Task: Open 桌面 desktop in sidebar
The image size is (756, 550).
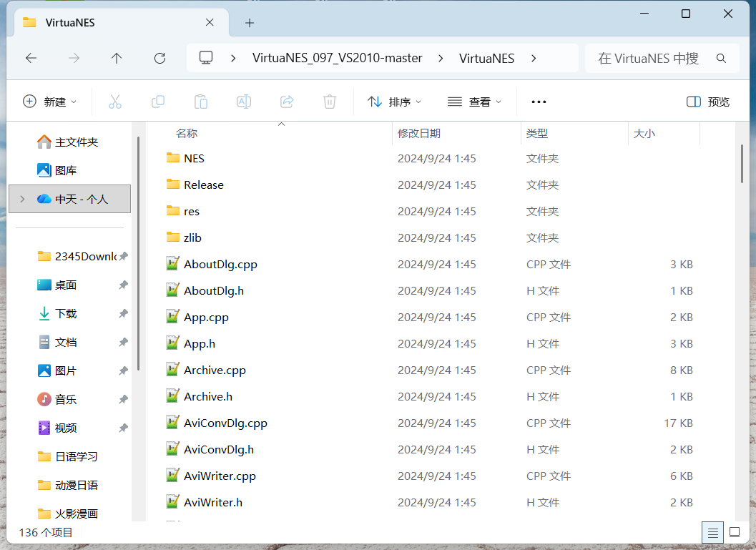Action: (x=57, y=285)
